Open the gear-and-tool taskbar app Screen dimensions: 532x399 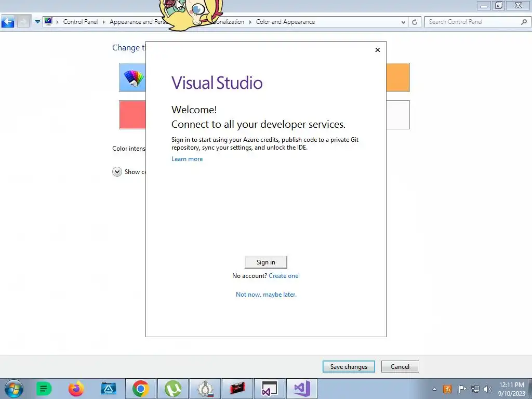[205, 389]
